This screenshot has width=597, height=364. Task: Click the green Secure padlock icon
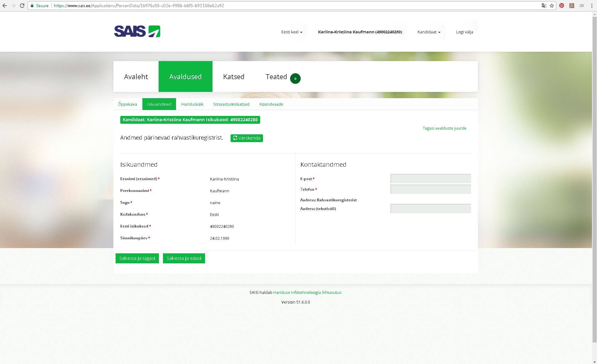[x=32, y=6]
